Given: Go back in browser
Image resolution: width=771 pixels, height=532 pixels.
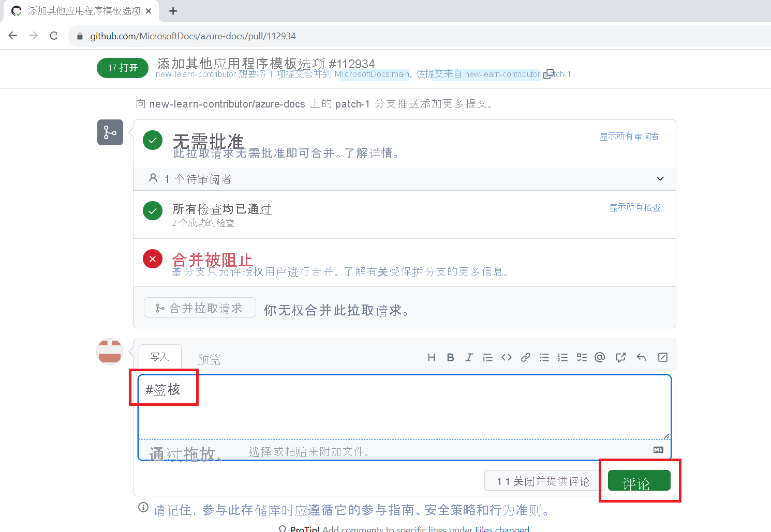Looking at the screenshot, I should 13,36.
